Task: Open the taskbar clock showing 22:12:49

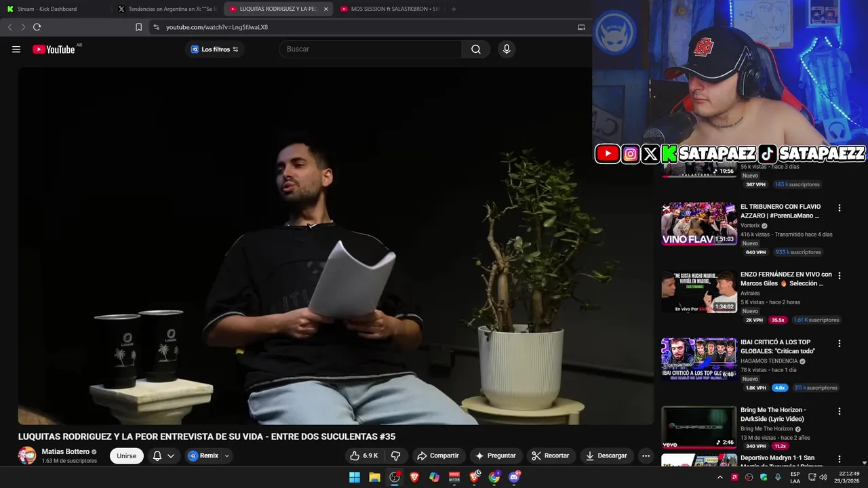Action: point(847,477)
